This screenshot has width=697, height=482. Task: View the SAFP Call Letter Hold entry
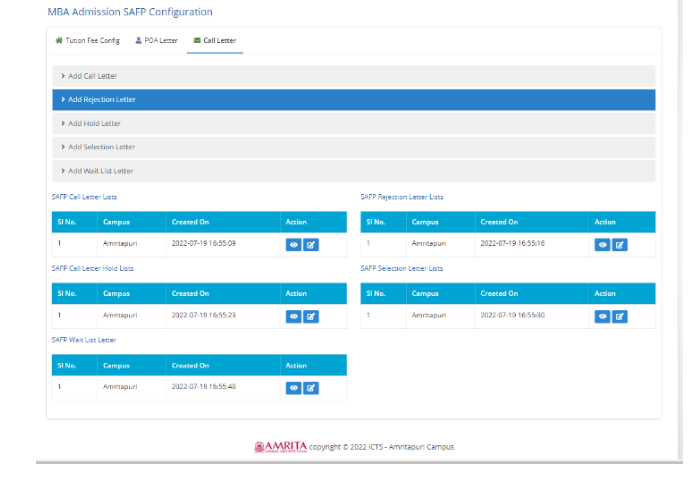[x=294, y=316]
